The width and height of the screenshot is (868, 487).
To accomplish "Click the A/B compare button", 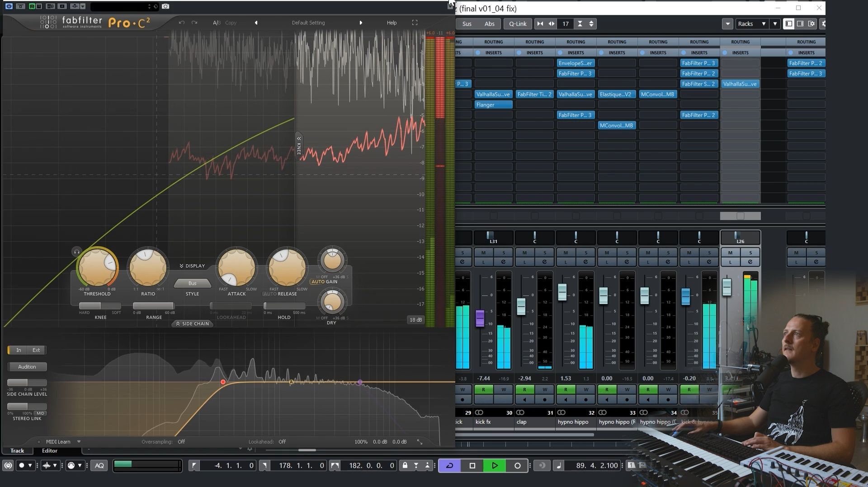I will (x=217, y=23).
